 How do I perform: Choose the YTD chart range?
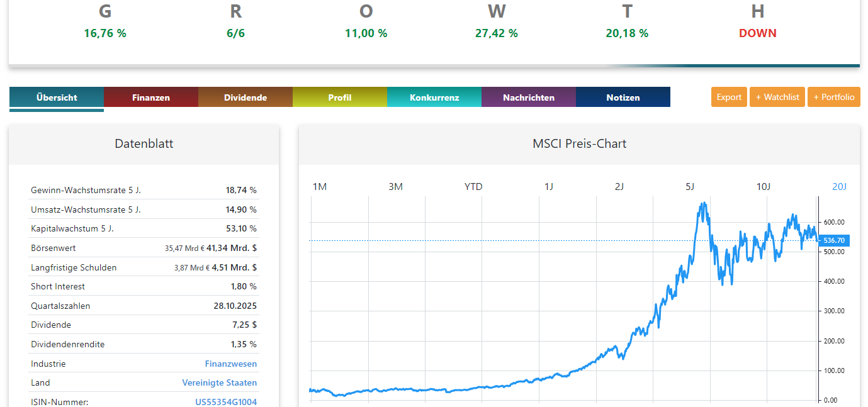click(x=473, y=187)
